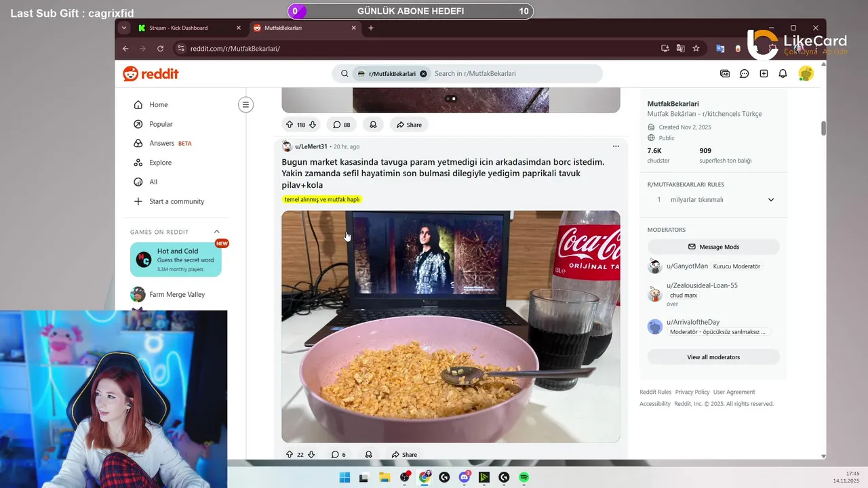This screenshot has height=488, width=868.
Task: Open the 6 comments on LeMert31's post
Action: point(338,455)
